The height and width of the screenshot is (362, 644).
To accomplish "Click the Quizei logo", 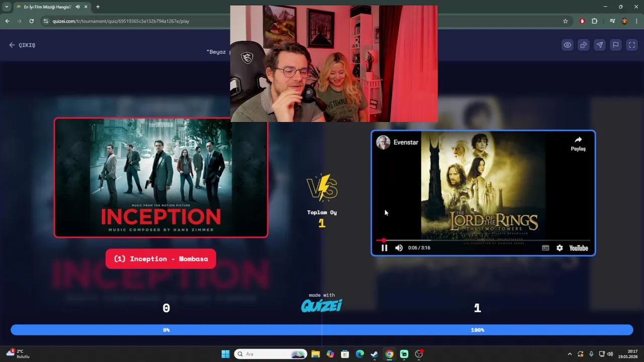I will [321, 305].
